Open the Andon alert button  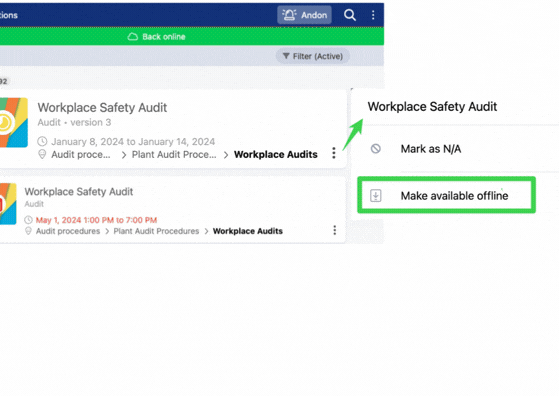click(x=304, y=15)
